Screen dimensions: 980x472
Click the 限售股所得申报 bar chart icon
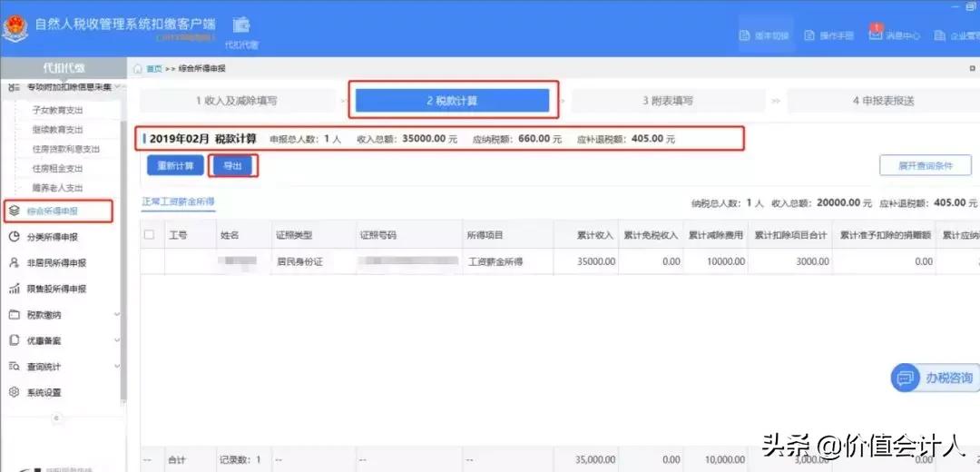[15, 289]
